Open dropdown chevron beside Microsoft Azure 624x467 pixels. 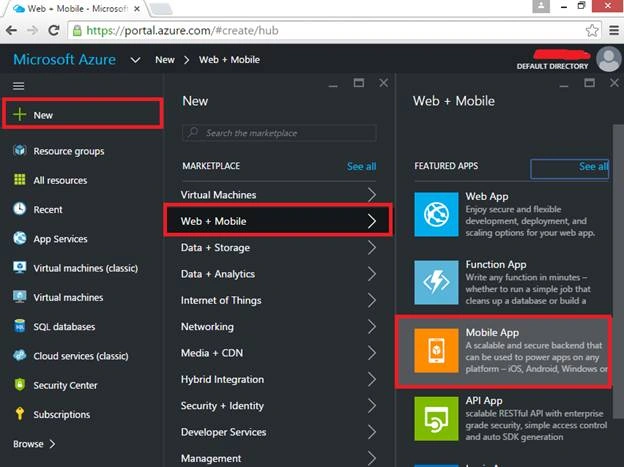coord(135,60)
